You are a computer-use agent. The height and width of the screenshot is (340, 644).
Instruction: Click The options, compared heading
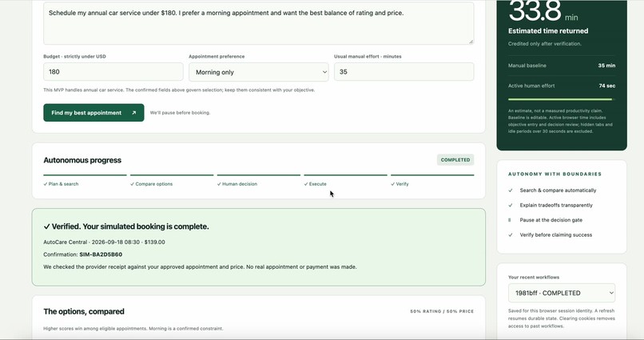tap(84, 312)
